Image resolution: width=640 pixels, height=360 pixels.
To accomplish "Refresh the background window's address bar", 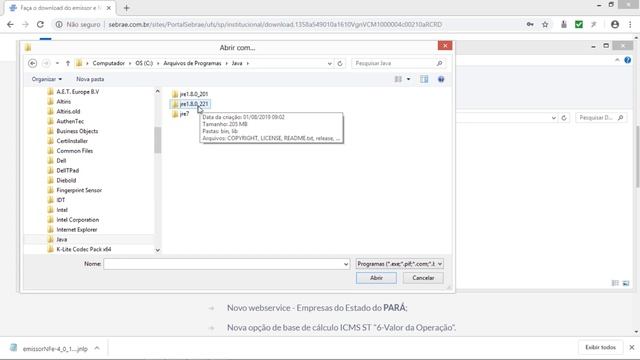I will pos(564,118).
